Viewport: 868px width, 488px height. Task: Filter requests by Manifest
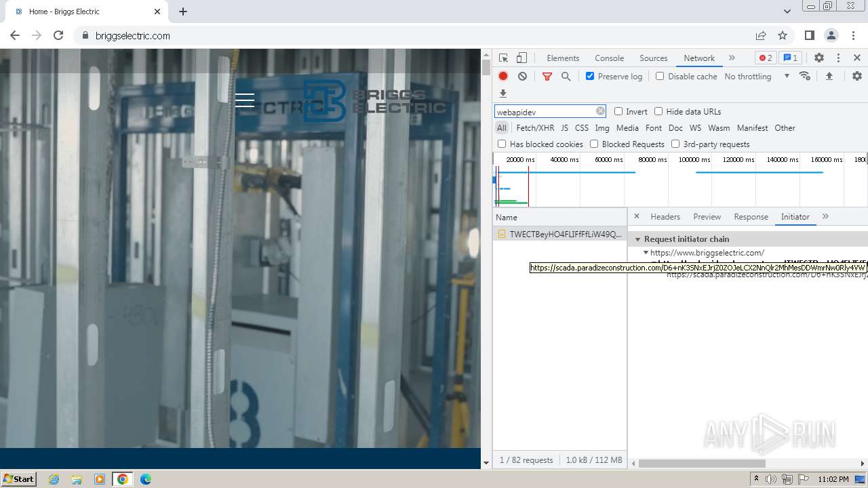[752, 127]
